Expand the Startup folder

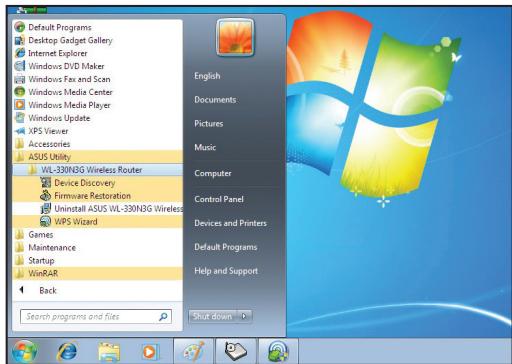(x=97, y=260)
